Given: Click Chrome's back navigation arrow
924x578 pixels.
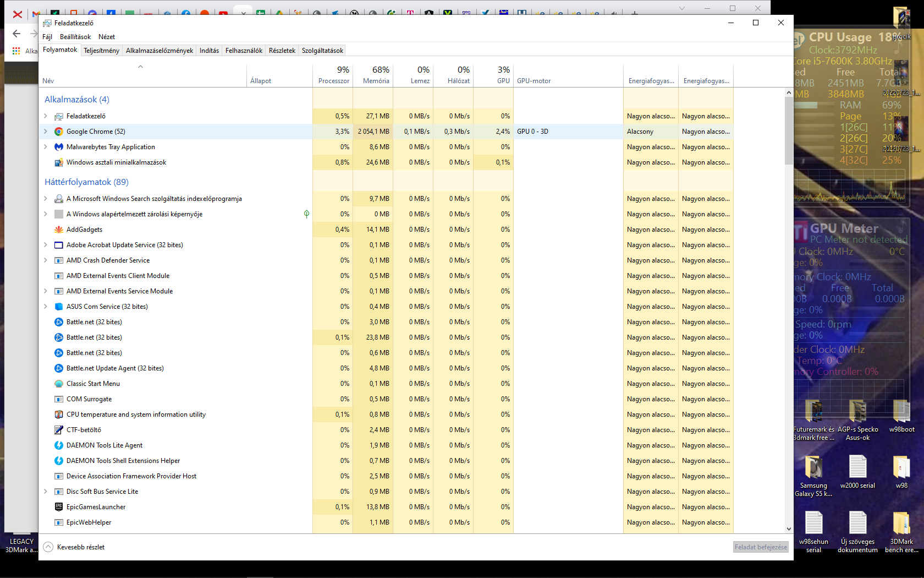Looking at the screenshot, I should pos(16,34).
